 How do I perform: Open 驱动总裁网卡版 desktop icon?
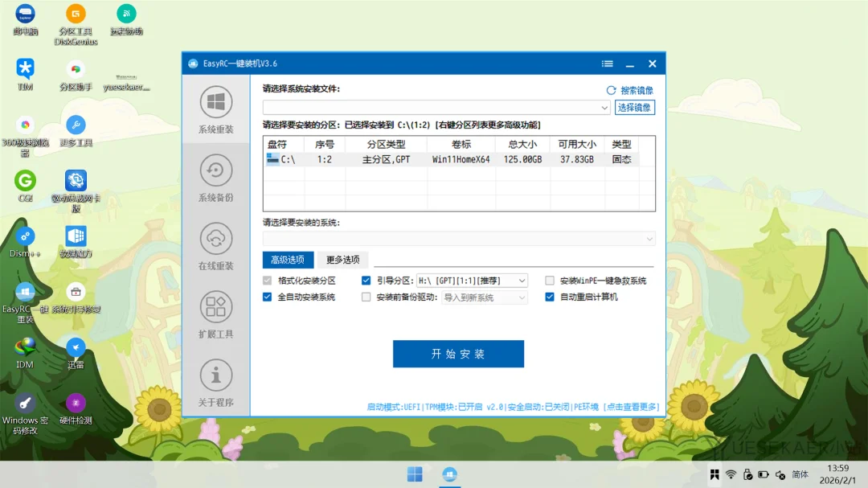76,191
